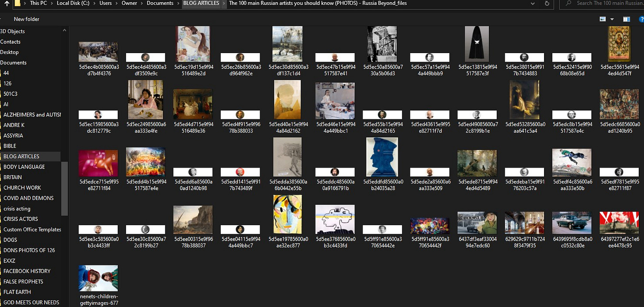This screenshot has height=307, width=644.
Task: Expand the chevron after Documents in breadcrumb
Action: tap(178, 4)
